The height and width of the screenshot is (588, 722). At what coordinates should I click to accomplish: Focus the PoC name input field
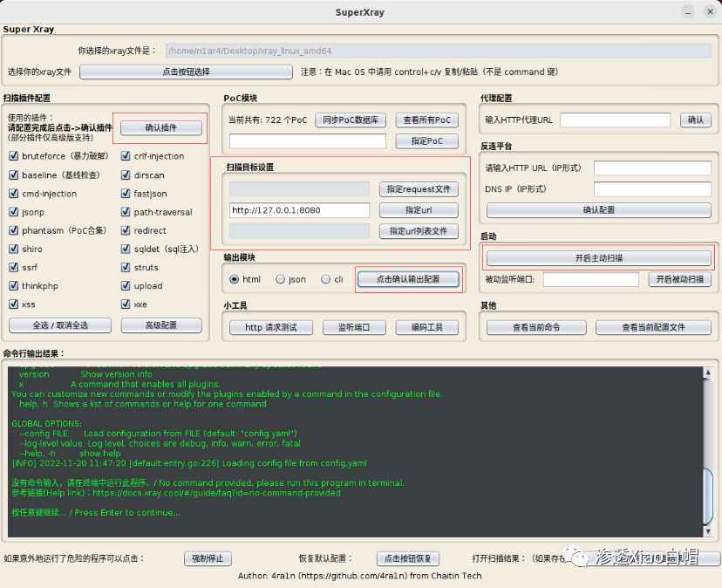coord(308,141)
